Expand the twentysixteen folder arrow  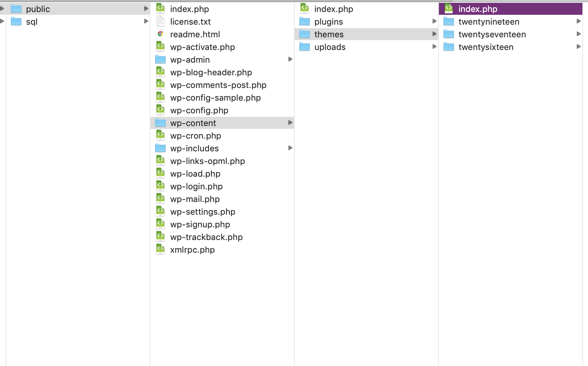pyautogui.click(x=579, y=46)
